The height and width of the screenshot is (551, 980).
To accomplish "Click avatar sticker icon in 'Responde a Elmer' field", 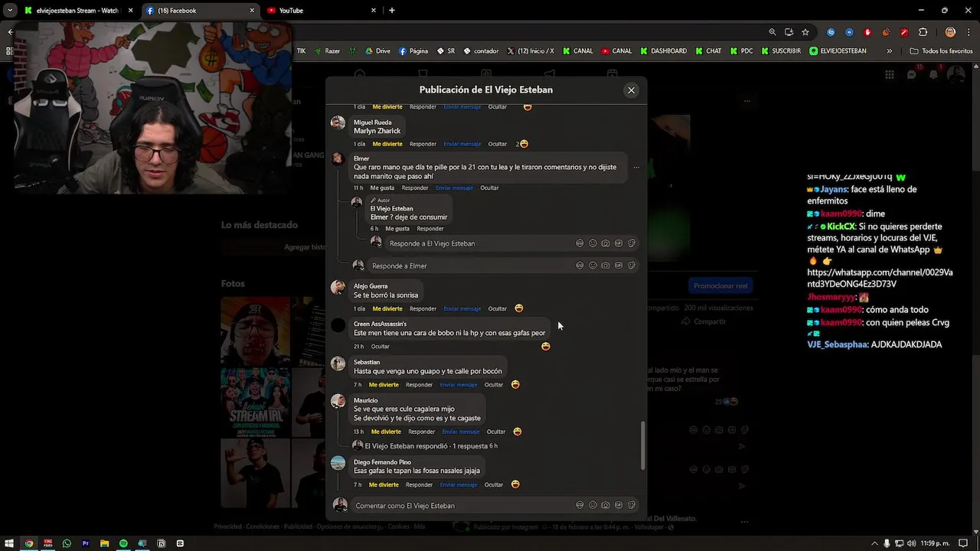I will (x=580, y=266).
